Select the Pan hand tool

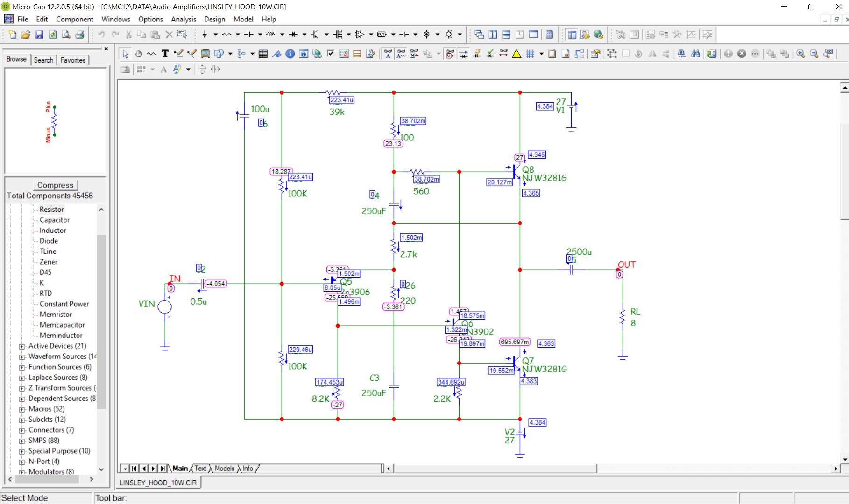tap(139, 54)
